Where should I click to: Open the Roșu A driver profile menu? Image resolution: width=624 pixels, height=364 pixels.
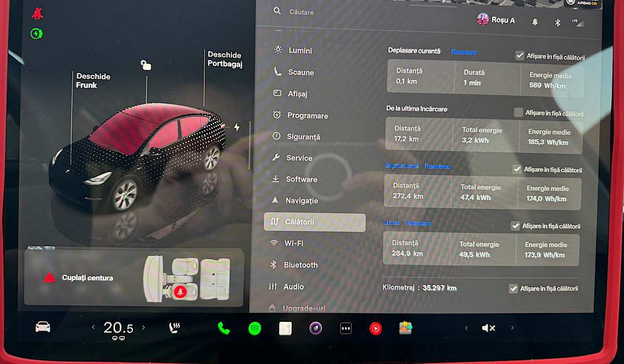click(x=496, y=20)
